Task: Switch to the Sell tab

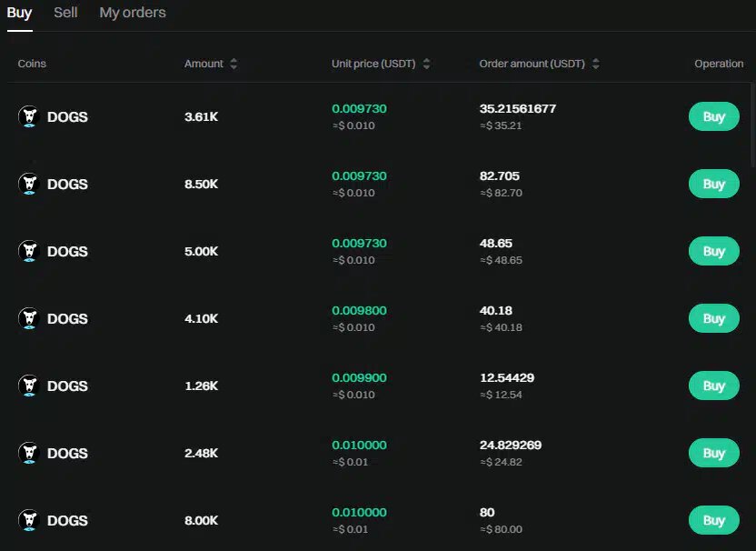Action: (x=65, y=13)
